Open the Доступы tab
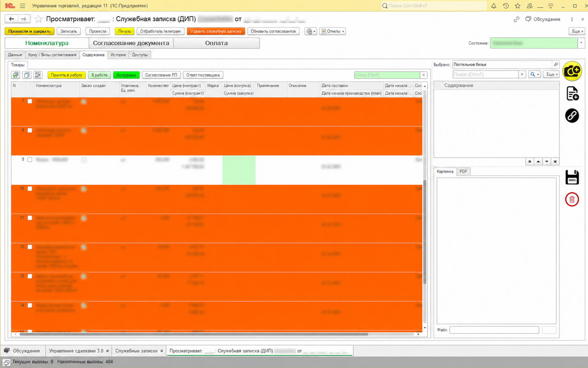Image resolution: width=588 pixels, height=368 pixels. (140, 55)
